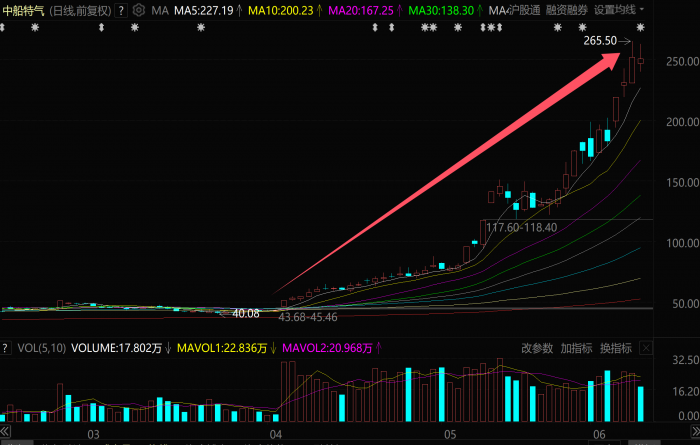
Task: Open the gear settings icon next to MA
Action: click(139, 10)
